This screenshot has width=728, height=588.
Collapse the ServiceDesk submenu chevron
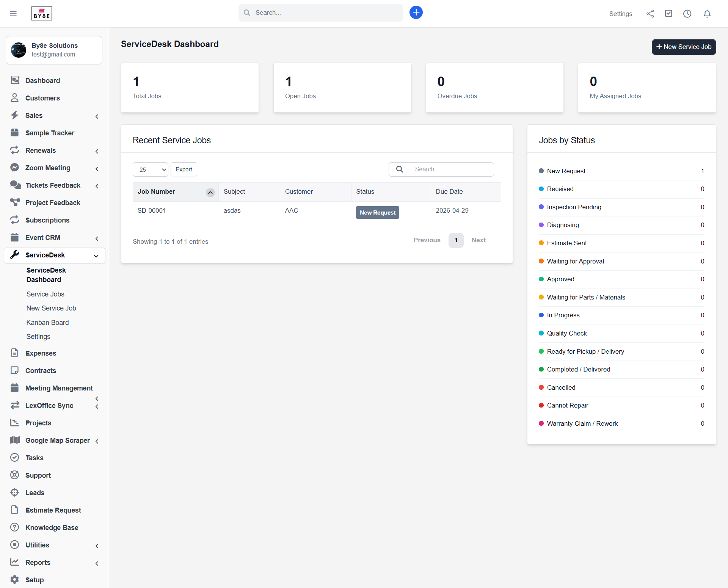point(96,256)
